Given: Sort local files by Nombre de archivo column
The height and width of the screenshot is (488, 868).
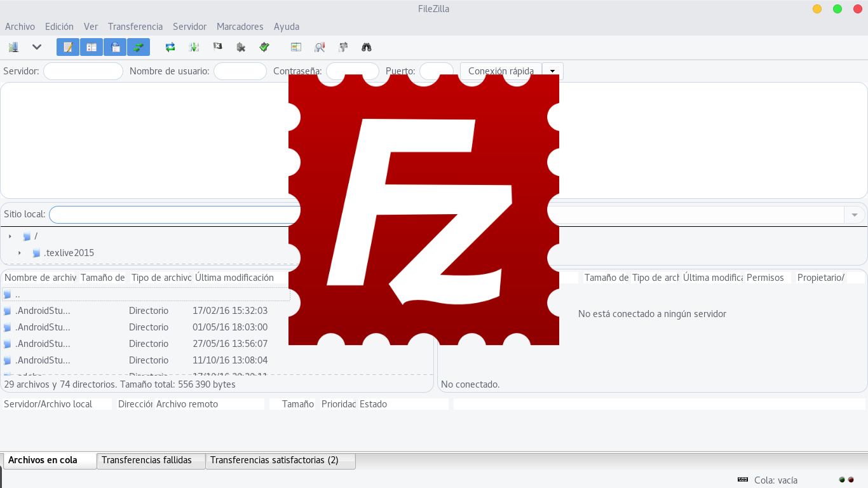Looking at the screenshot, I should point(39,278).
